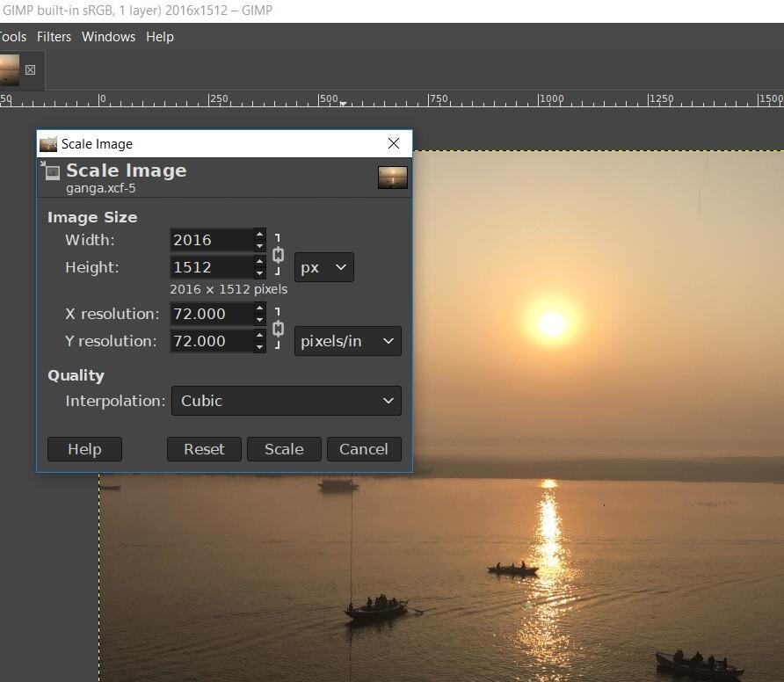Open the Windows menu

coord(108,37)
